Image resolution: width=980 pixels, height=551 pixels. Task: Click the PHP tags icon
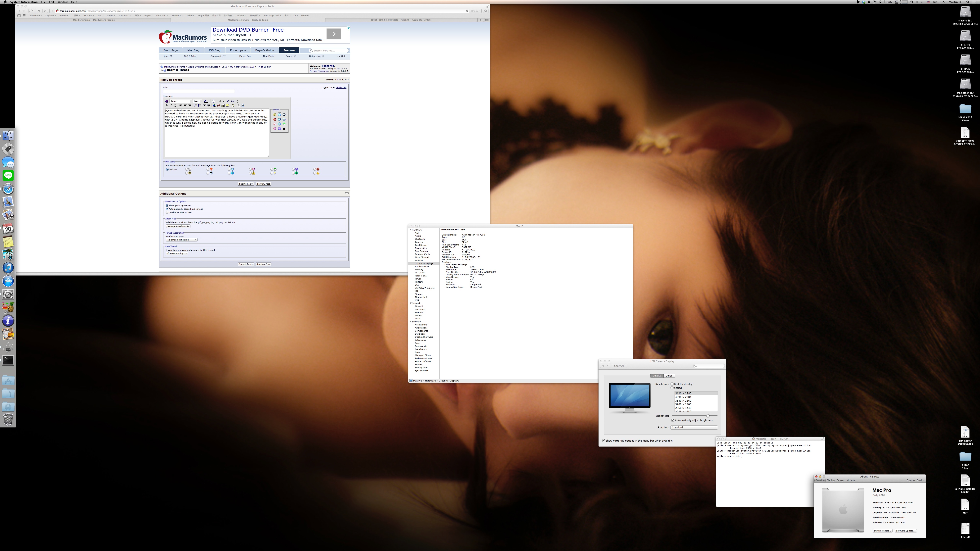tap(243, 105)
